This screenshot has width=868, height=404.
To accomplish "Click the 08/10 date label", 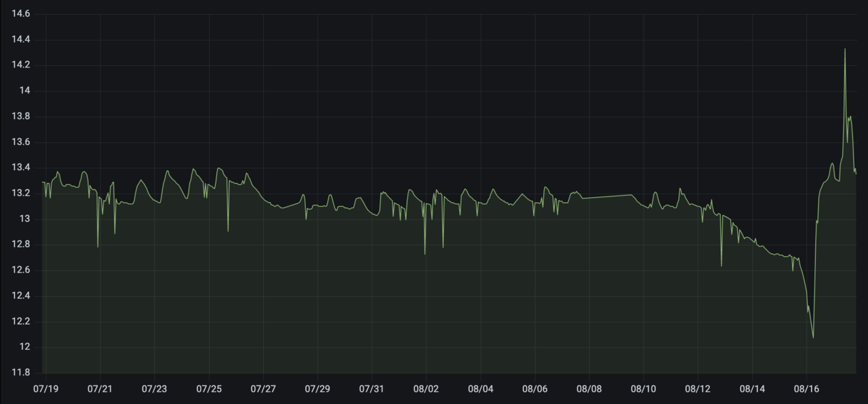I will (x=644, y=389).
